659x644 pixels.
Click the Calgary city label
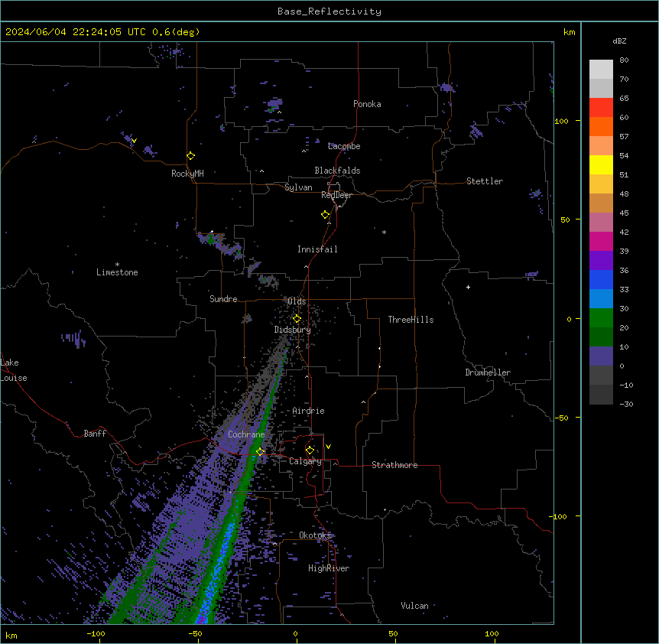(305, 461)
